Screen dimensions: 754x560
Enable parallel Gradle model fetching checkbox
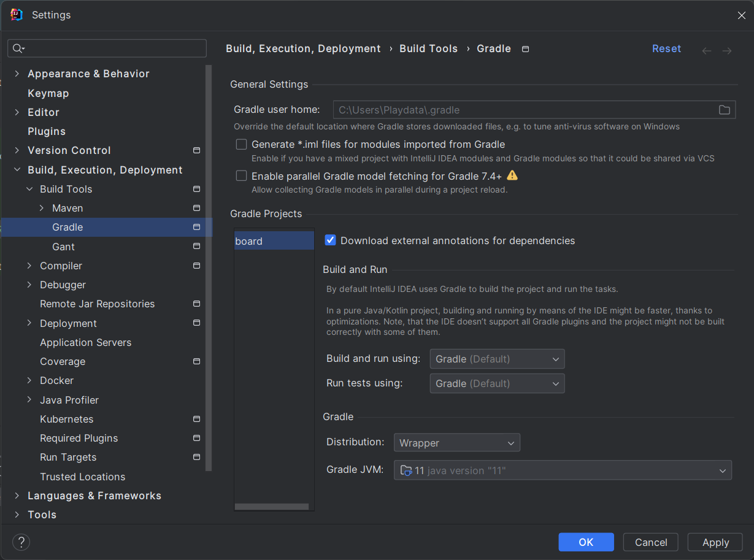point(242,176)
